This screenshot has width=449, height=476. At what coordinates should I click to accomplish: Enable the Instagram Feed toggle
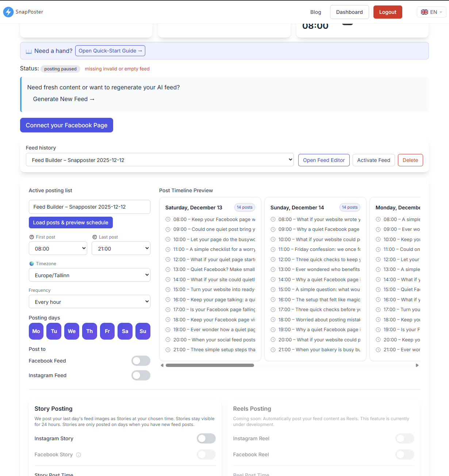point(141,375)
